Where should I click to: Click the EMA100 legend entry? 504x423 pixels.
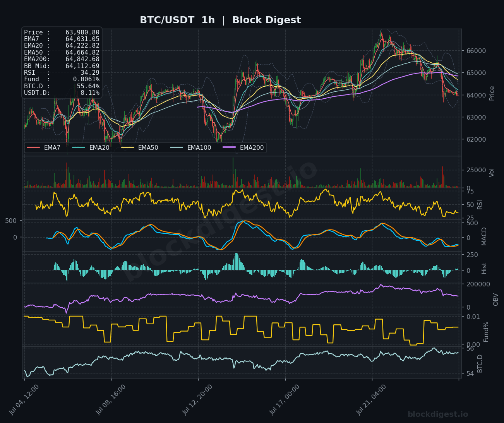[x=190, y=147]
